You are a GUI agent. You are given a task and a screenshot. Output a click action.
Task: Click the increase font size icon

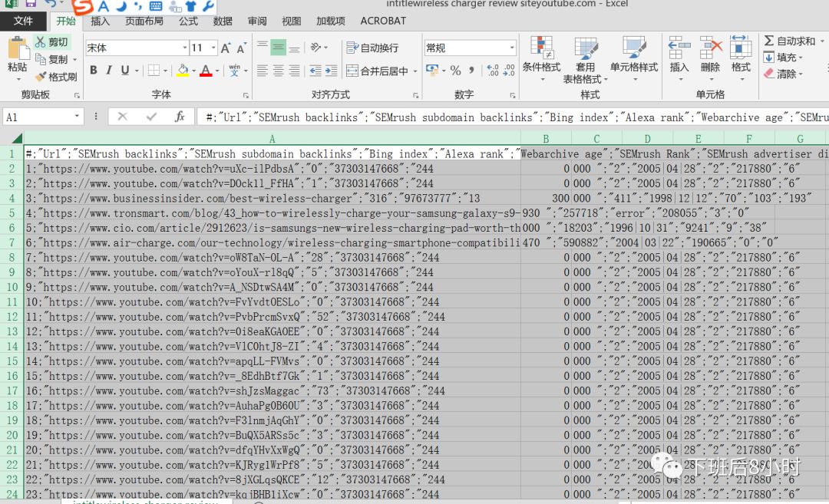(x=226, y=48)
